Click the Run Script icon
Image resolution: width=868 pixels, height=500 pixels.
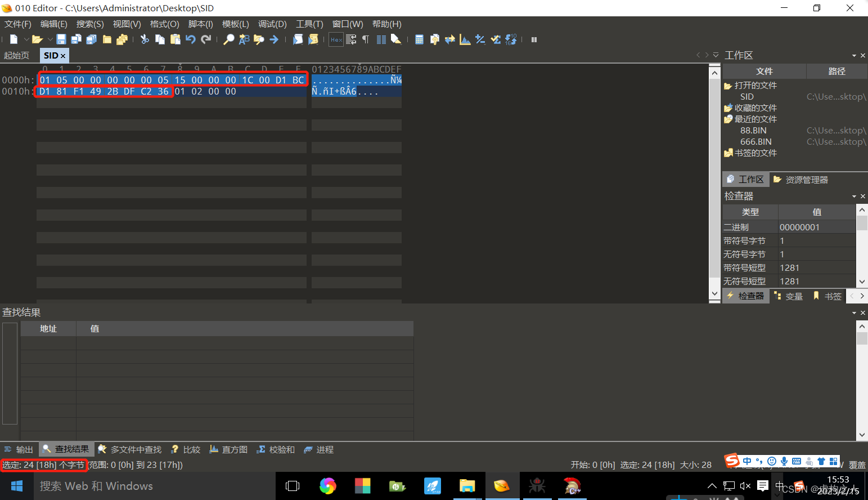298,39
